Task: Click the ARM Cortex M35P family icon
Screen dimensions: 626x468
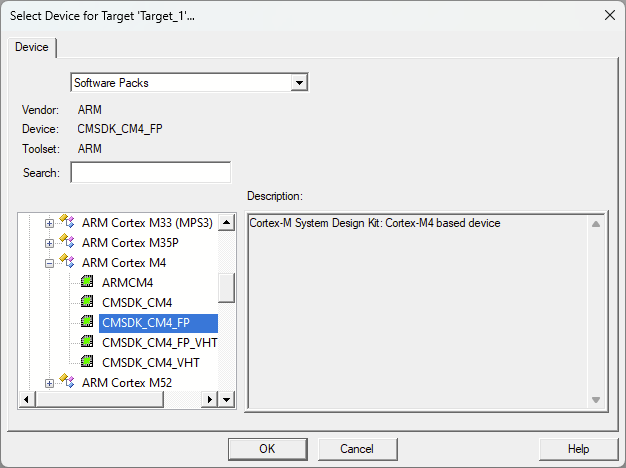Action: point(67,242)
